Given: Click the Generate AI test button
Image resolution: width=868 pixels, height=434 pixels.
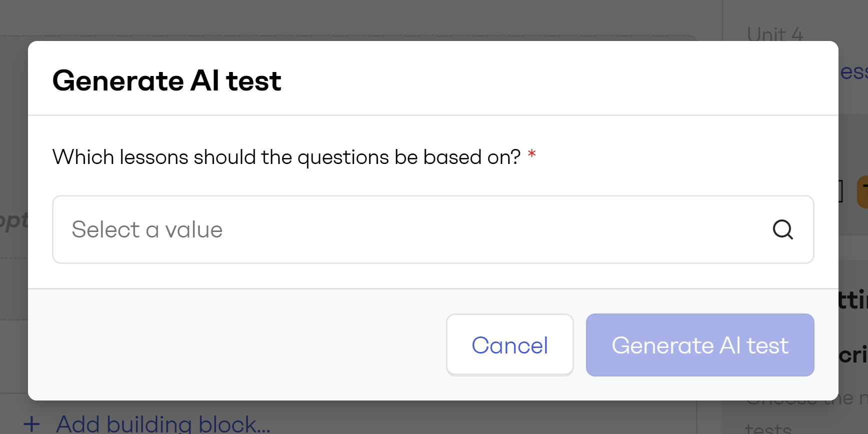Looking at the screenshot, I should [x=699, y=345].
